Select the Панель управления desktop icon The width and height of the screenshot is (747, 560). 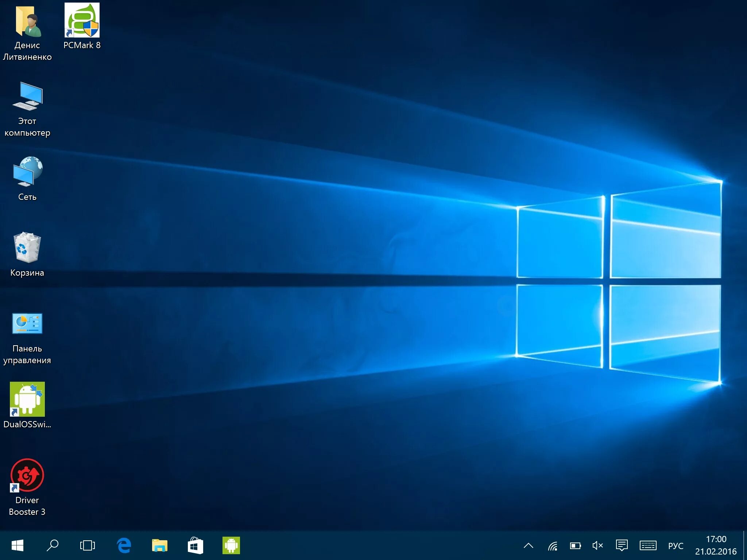click(27, 323)
